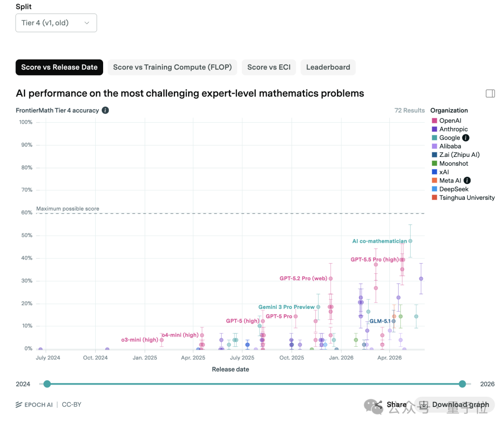Screen dimensions: 504x428
Task: Switch to the Score vs ECI tab
Action: [x=269, y=67]
